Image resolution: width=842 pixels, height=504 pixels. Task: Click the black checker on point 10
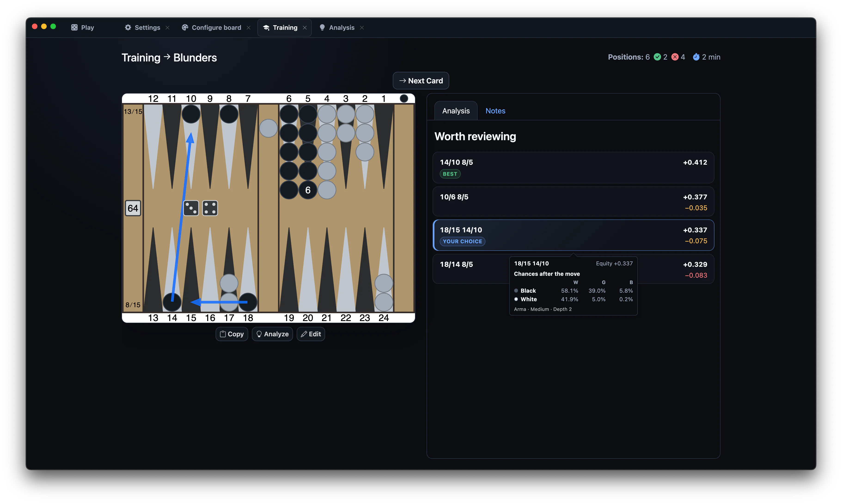(x=191, y=114)
